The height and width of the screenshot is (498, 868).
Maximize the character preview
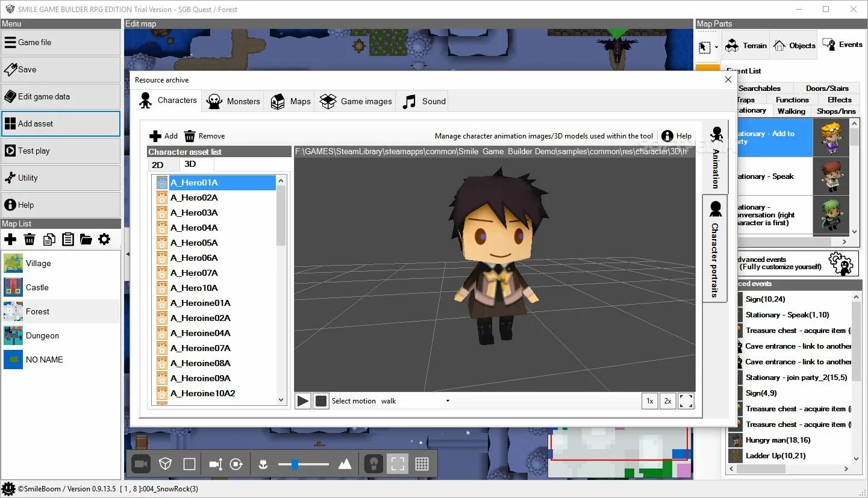686,401
